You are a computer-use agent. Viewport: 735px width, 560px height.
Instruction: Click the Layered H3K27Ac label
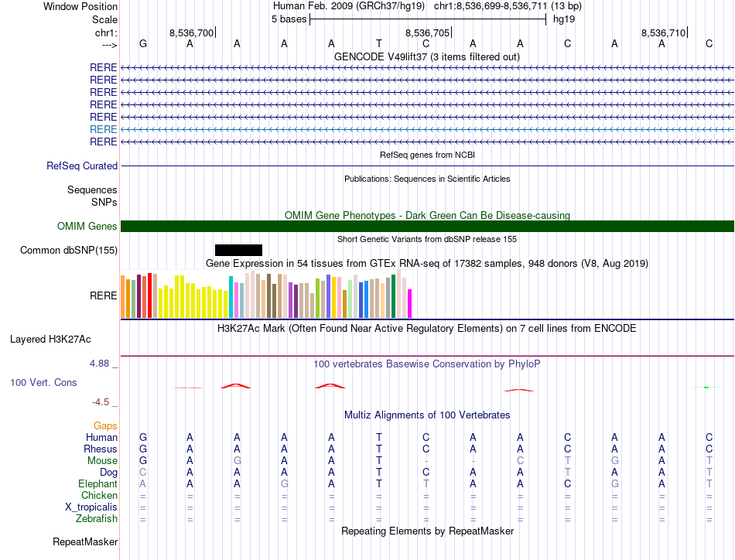[x=50, y=340]
